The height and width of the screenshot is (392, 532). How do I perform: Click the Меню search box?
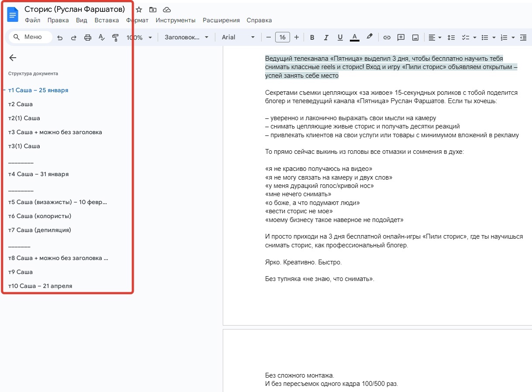[x=30, y=37]
